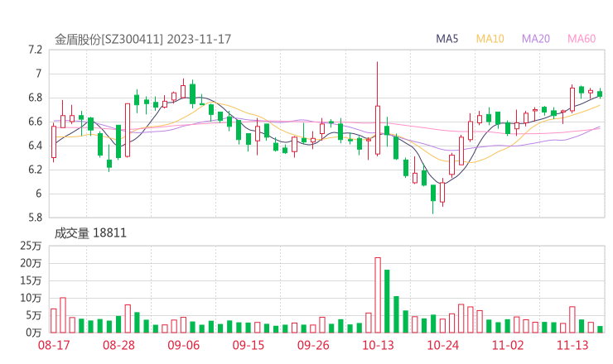
Task: Click the last green candlestick on the right
Action: [x=600, y=93]
